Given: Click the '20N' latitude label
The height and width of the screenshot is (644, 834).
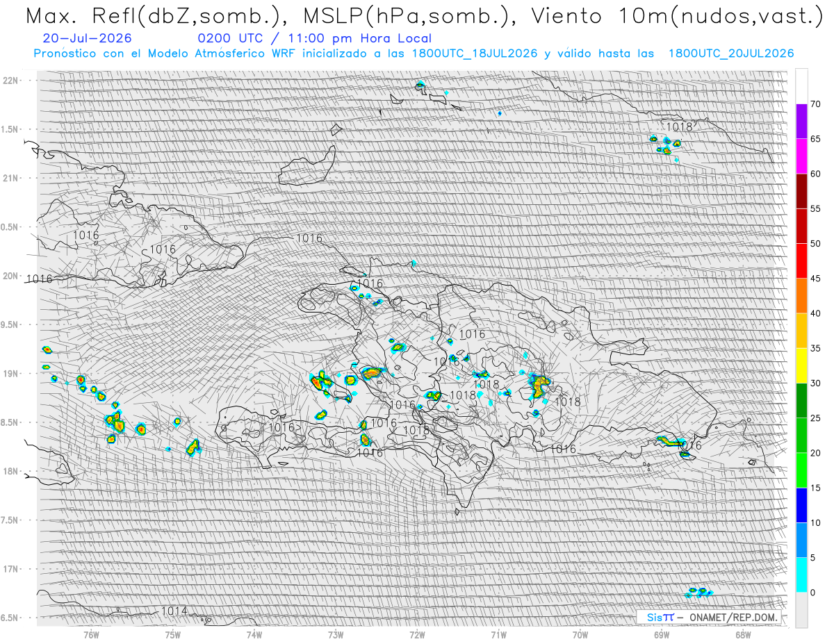Looking at the screenshot, I should click(x=10, y=276).
